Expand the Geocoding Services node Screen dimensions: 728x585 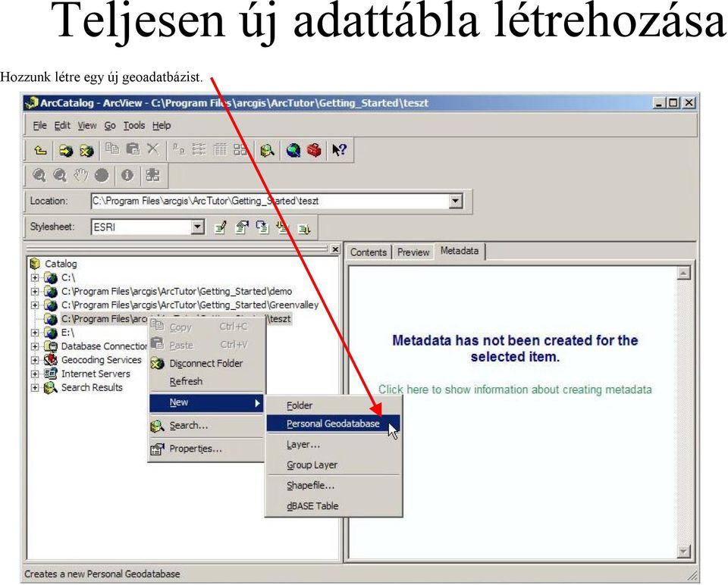(x=35, y=360)
